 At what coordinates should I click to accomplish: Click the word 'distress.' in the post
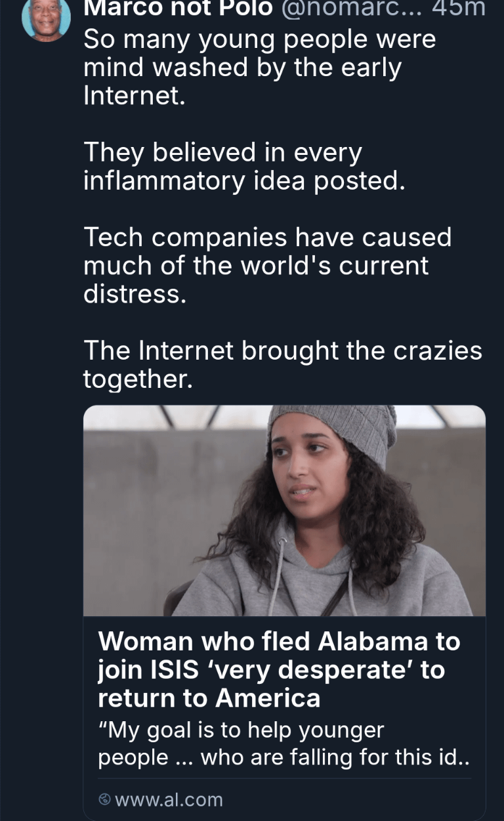(135, 293)
